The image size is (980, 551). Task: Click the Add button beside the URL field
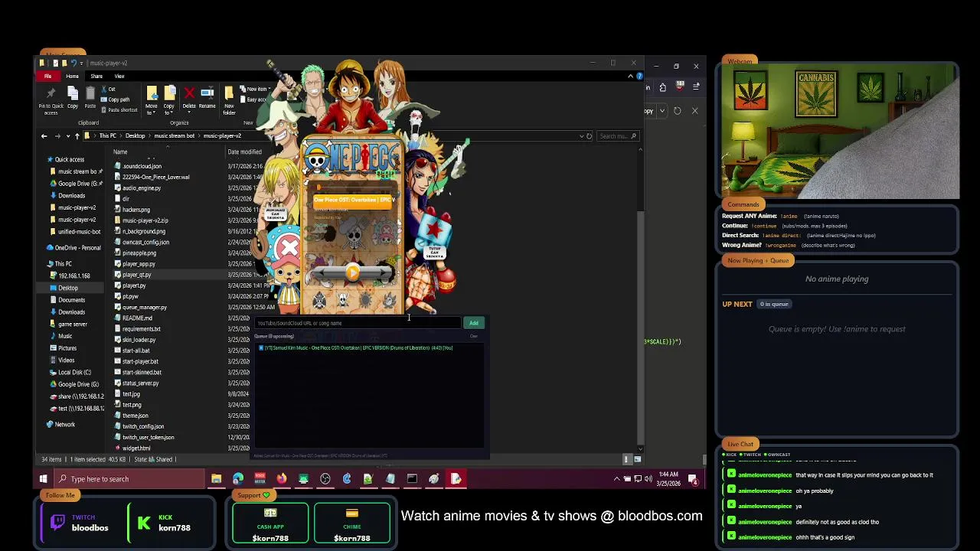(x=474, y=323)
